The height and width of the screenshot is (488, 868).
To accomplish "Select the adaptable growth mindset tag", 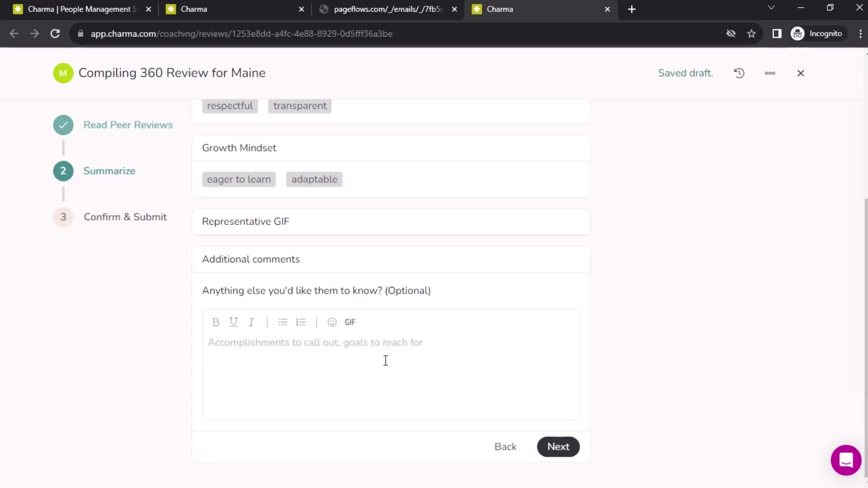I will point(315,179).
